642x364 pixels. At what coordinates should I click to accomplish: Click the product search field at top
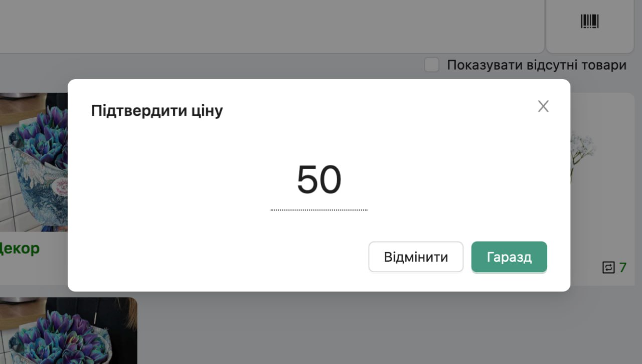(x=272, y=26)
